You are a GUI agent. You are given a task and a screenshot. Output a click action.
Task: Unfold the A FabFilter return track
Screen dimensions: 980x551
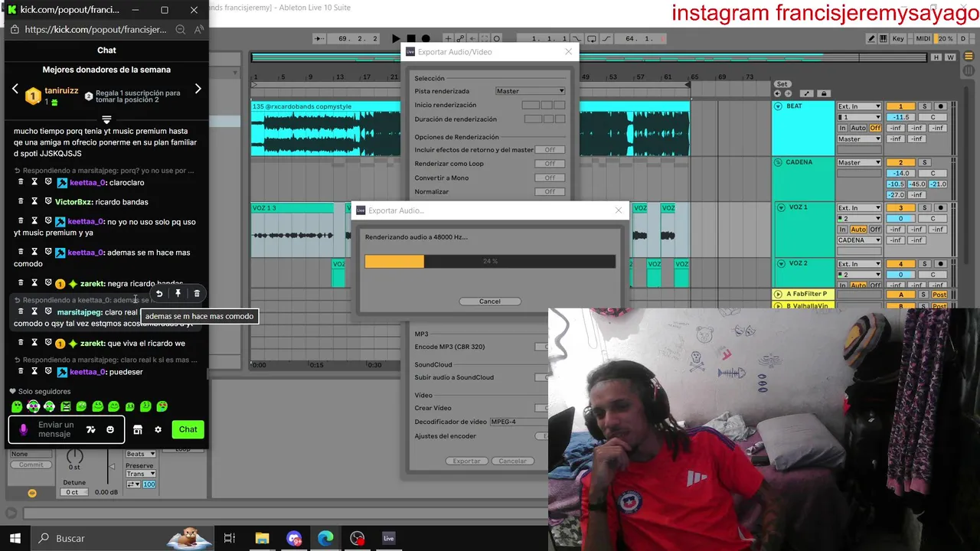(778, 294)
